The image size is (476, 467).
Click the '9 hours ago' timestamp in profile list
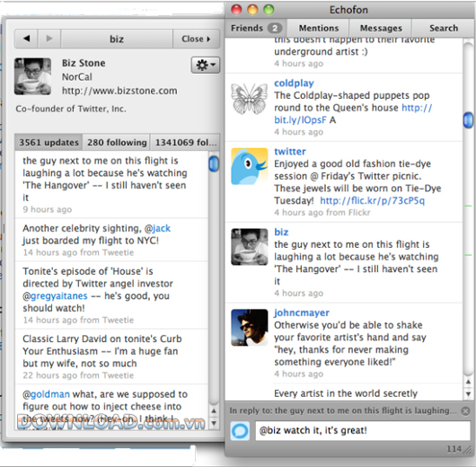48,209
